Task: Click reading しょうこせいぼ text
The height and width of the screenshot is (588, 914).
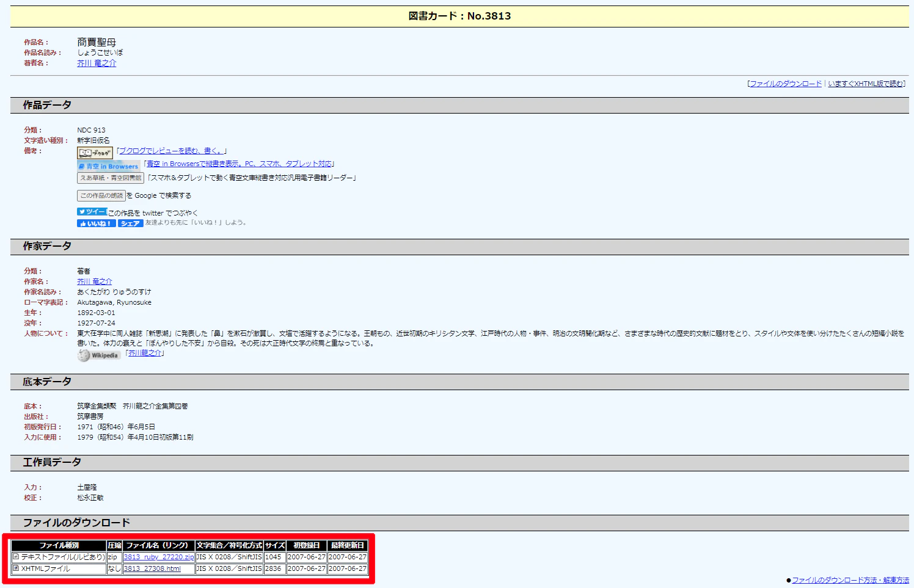Action: click(100, 53)
